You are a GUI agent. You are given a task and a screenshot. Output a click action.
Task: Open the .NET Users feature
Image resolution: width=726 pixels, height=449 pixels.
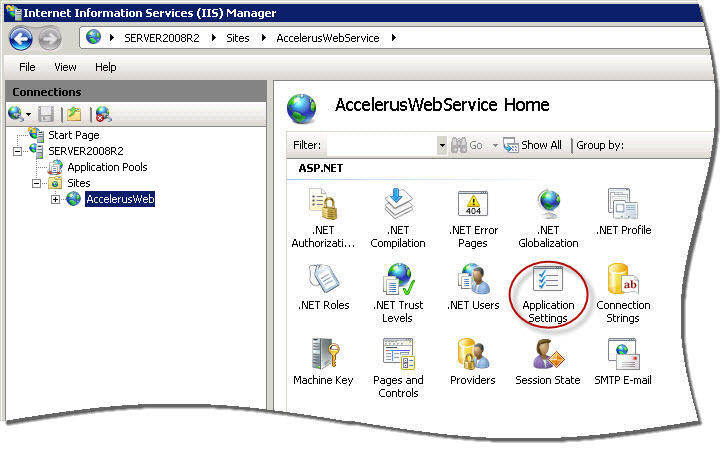[x=473, y=287]
